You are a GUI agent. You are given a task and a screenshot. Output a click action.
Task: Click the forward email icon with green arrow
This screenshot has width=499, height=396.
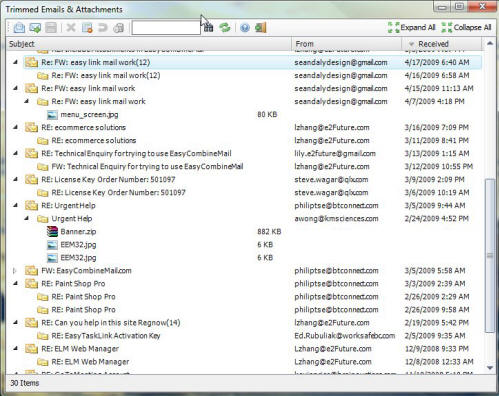35,28
